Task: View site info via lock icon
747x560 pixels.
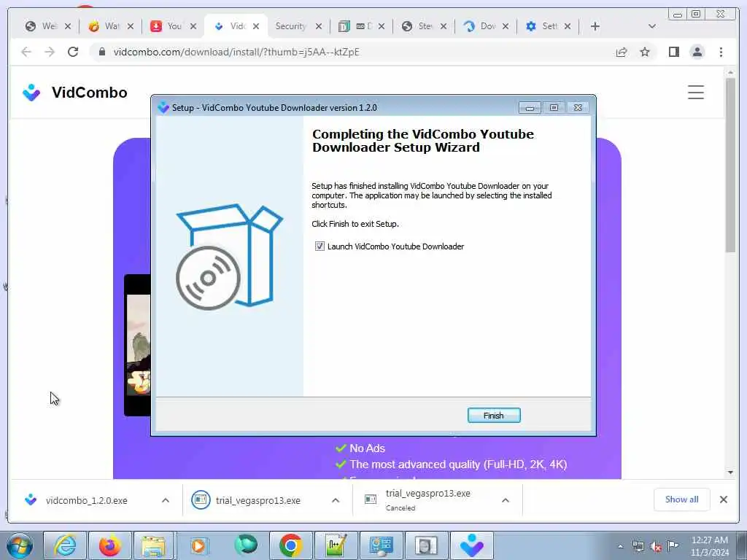Action: (101, 52)
